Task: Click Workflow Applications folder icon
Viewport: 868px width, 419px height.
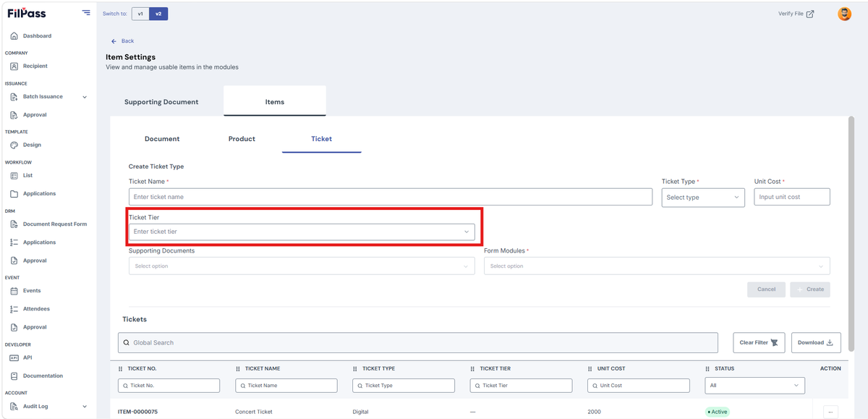Action: click(x=14, y=193)
